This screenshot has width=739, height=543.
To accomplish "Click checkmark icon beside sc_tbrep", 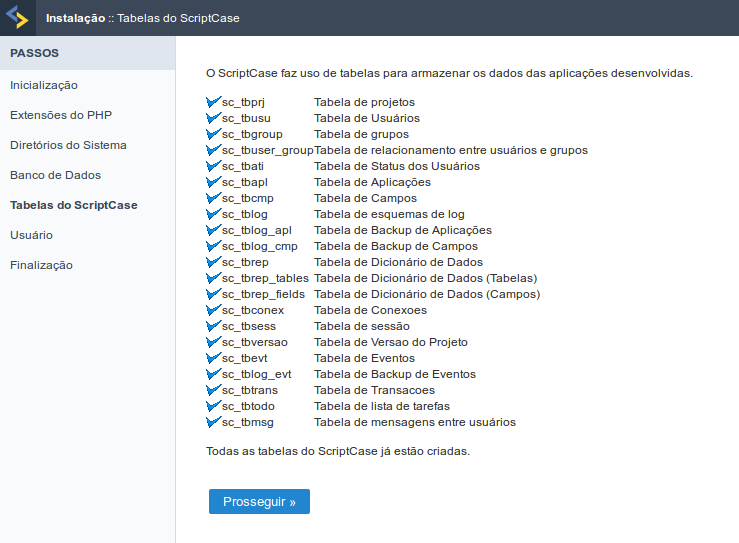I will (x=213, y=262).
